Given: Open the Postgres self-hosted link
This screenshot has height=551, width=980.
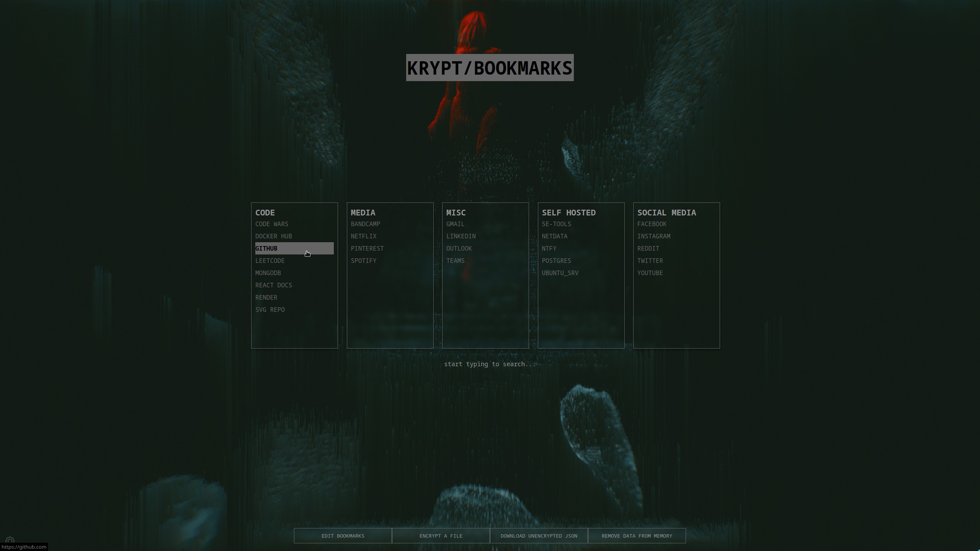Looking at the screenshot, I should [556, 261].
